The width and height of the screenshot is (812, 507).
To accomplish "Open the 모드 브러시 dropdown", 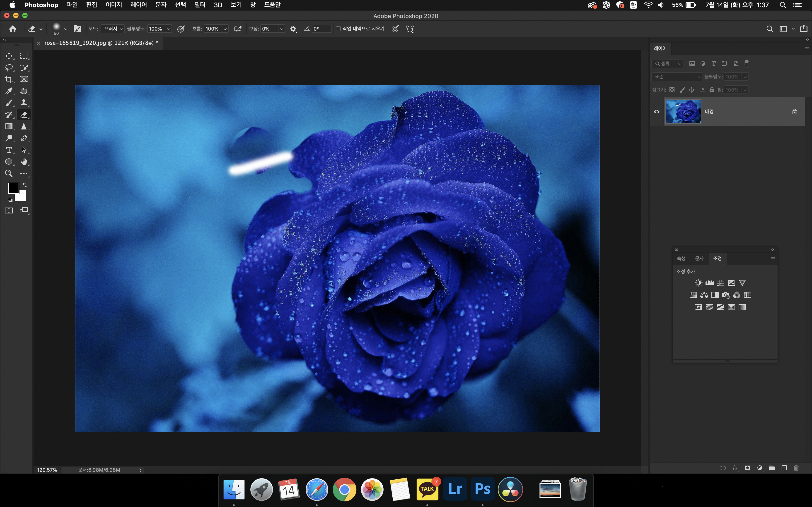I will pyautogui.click(x=113, y=29).
